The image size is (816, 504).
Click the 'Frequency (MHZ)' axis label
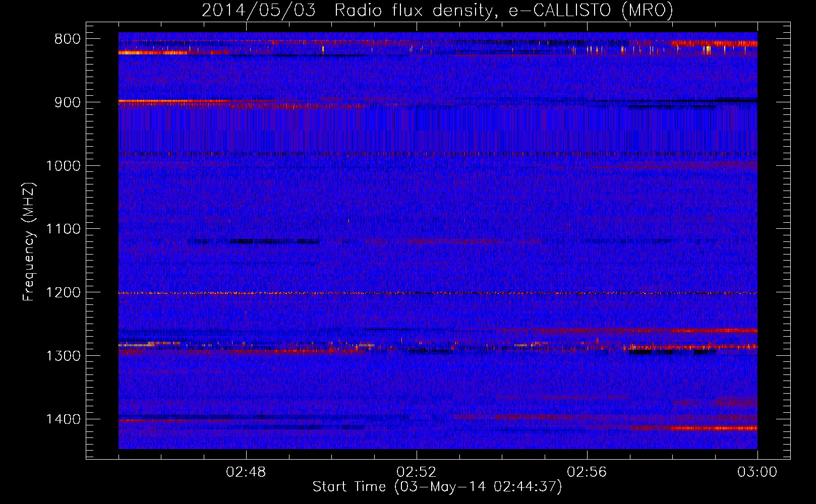pyautogui.click(x=29, y=241)
